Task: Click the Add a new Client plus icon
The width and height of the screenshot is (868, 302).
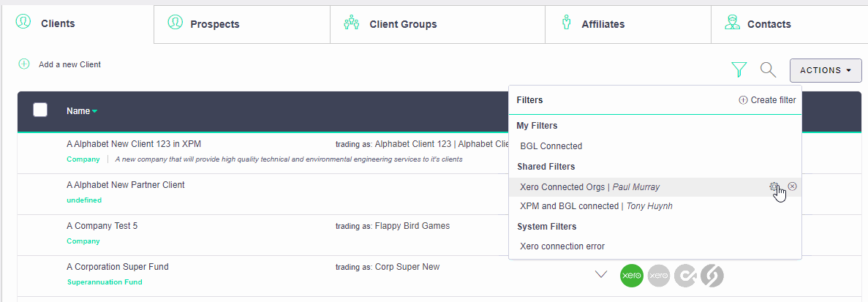Action: click(x=24, y=64)
